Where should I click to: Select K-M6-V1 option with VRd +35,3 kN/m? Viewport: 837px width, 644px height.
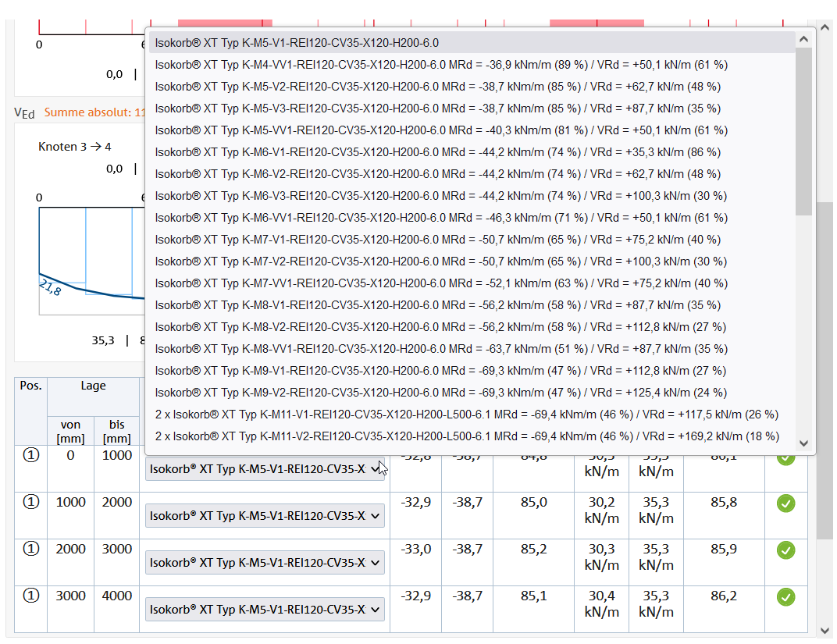pyautogui.click(x=472, y=152)
